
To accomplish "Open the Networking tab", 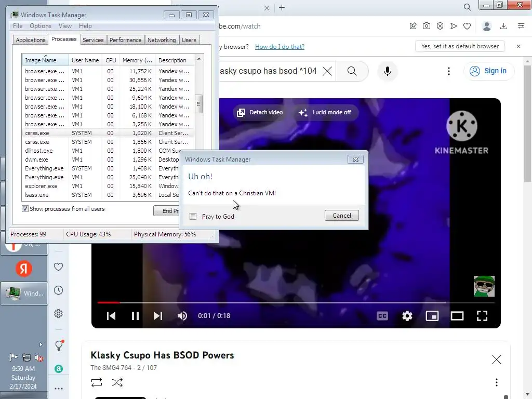I will click(x=162, y=40).
